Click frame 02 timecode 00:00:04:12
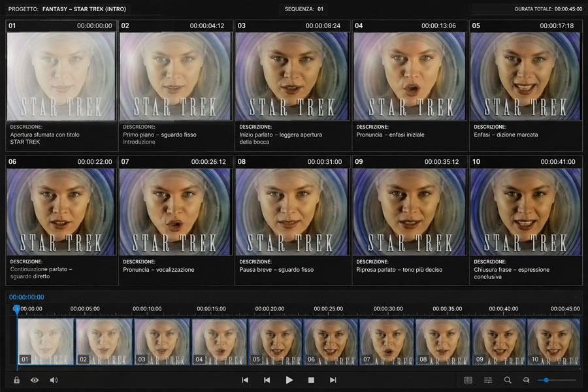This screenshot has height=392, width=588. pos(207,26)
